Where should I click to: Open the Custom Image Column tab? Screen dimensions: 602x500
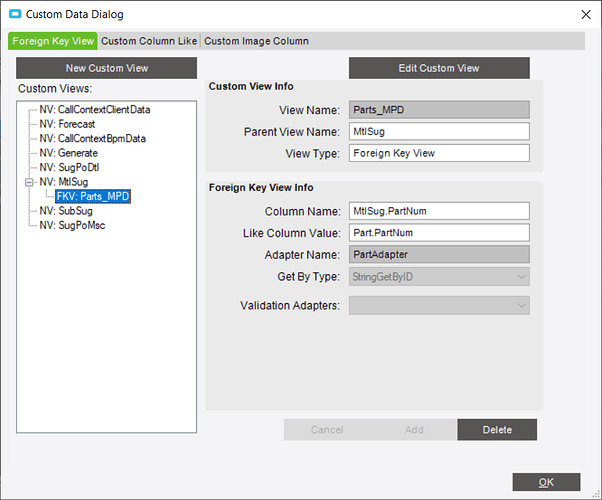pos(256,41)
